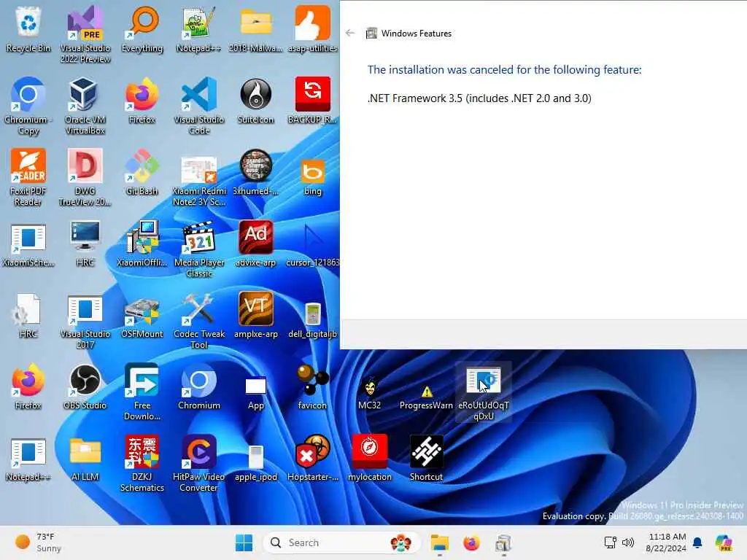The image size is (747, 560).
Task: Open the Free Downlo... shortcut
Action: (x=142, y=392)
